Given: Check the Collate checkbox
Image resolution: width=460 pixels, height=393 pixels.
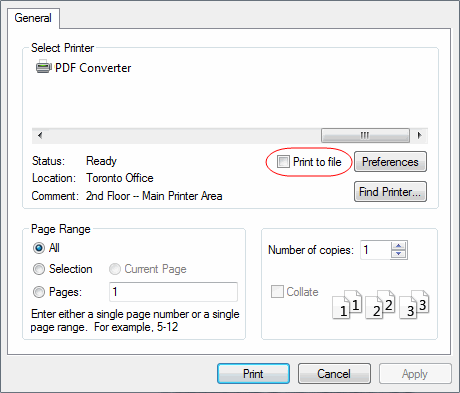Looking at the screenshot, I should click(277, 292).
